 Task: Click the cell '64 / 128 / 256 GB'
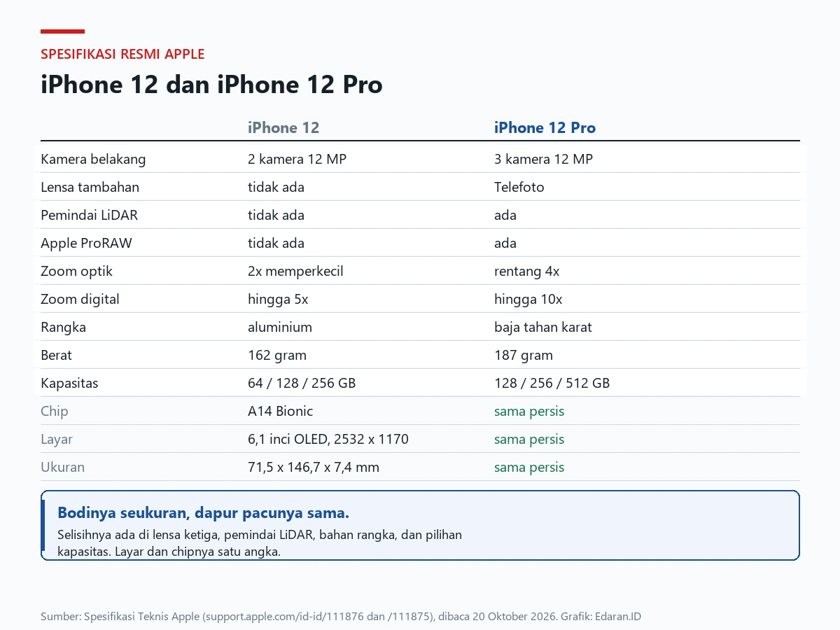pos(302,383)
